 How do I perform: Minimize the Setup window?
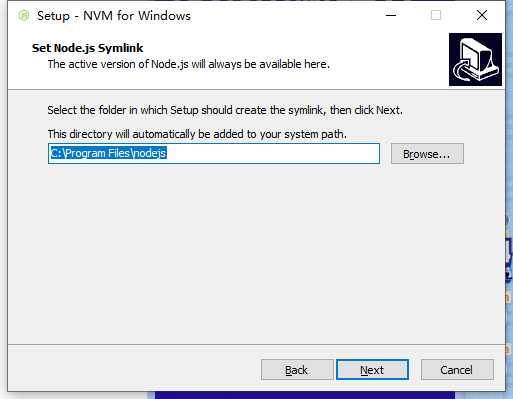[391, 15]
